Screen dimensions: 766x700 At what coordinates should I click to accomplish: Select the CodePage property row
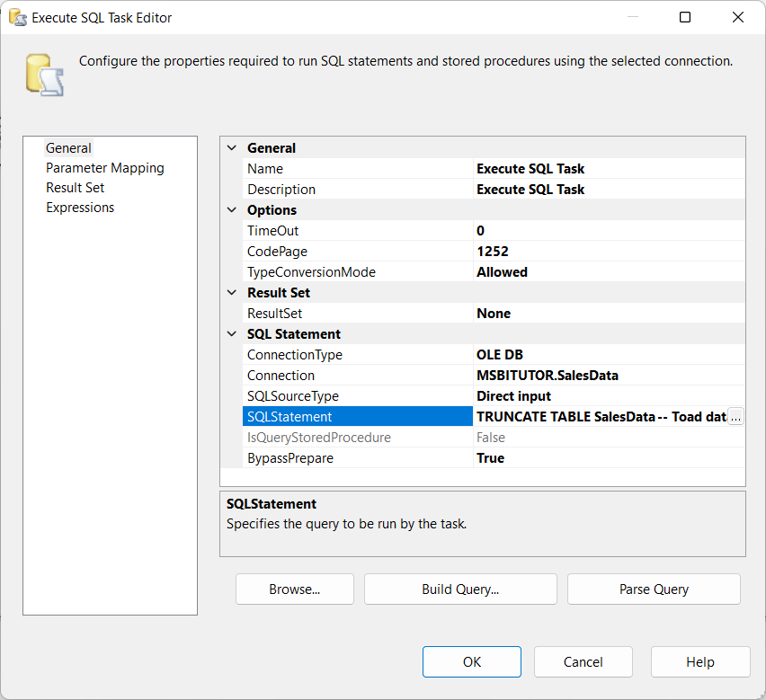coord(494,252)
